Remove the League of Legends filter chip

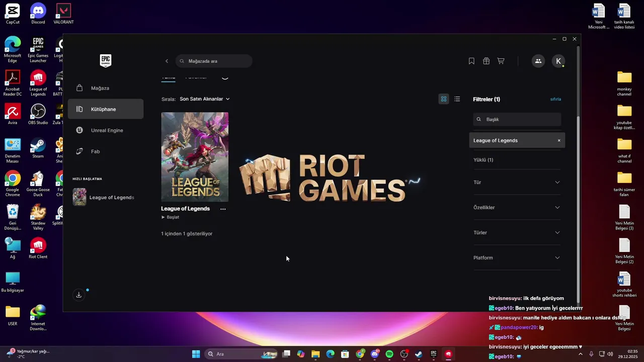pos(558,140)
